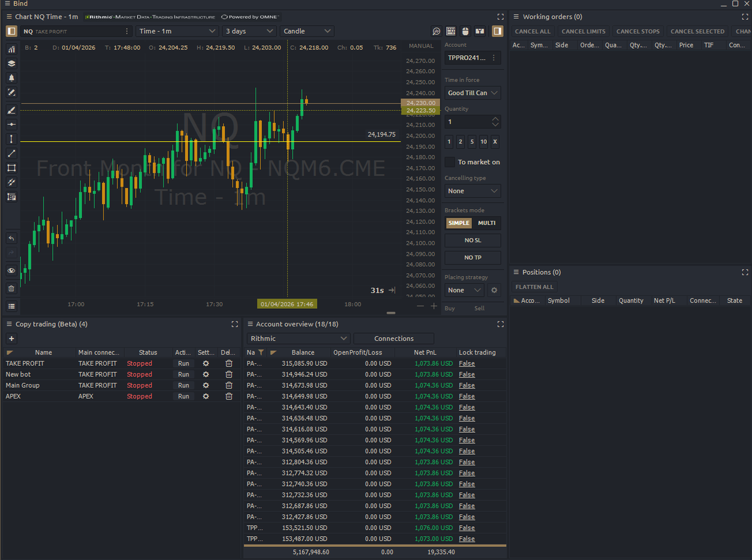The height and width of the screenshot is (560, 752).
Task: Toggle Lock trading False for 315,085.90 account
Action: (x=467, y=363)
